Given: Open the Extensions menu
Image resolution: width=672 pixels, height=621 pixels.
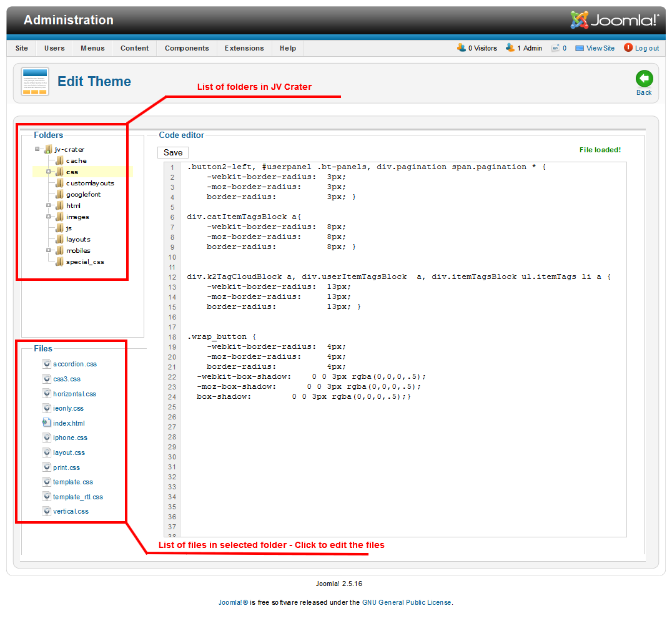Looking at the screenshot, I should pyautogui.click(x=244, y=48).
